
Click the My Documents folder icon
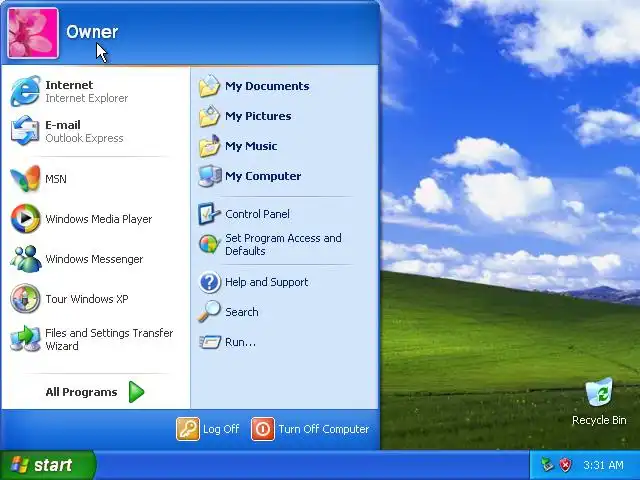coord(209,86)
